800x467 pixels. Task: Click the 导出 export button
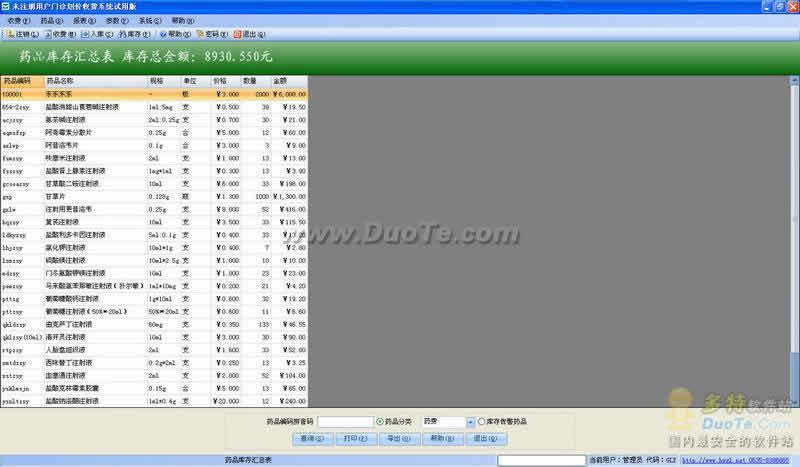pos(399,438)
